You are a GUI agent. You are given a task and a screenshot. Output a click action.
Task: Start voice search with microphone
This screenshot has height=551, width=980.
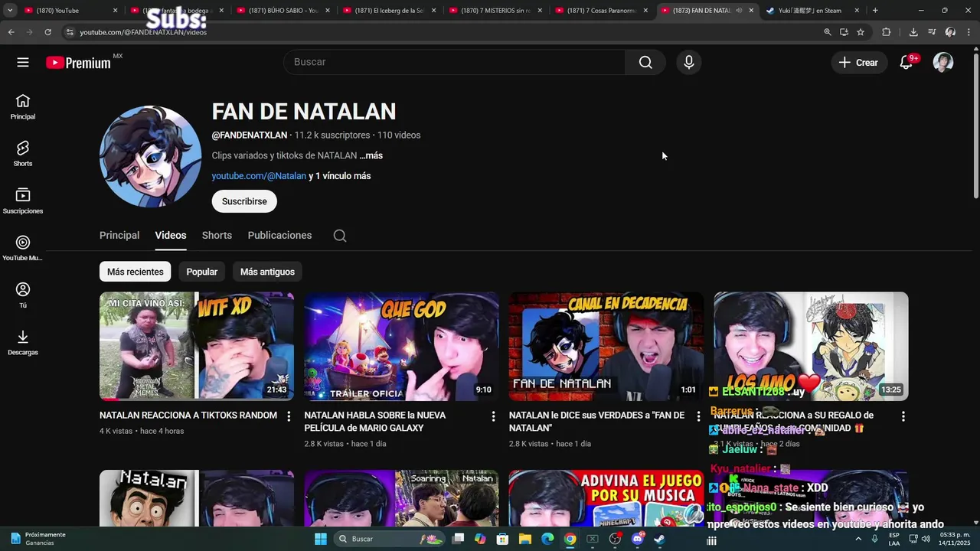click(689, 62)
